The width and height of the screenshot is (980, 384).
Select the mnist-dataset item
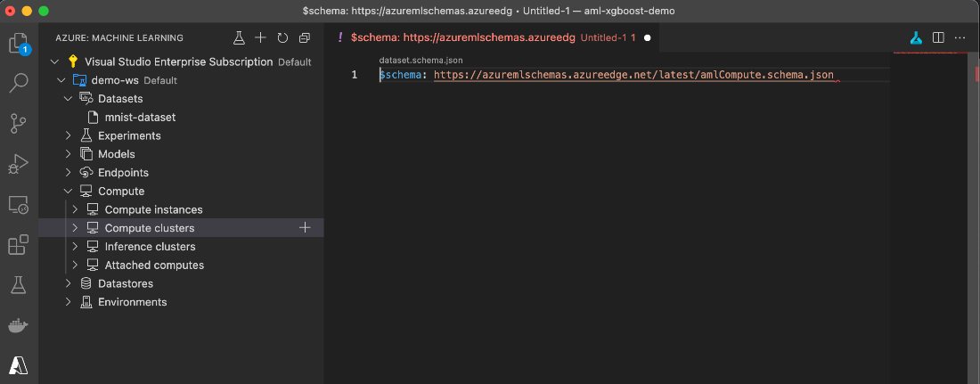(x=140, y=117)
